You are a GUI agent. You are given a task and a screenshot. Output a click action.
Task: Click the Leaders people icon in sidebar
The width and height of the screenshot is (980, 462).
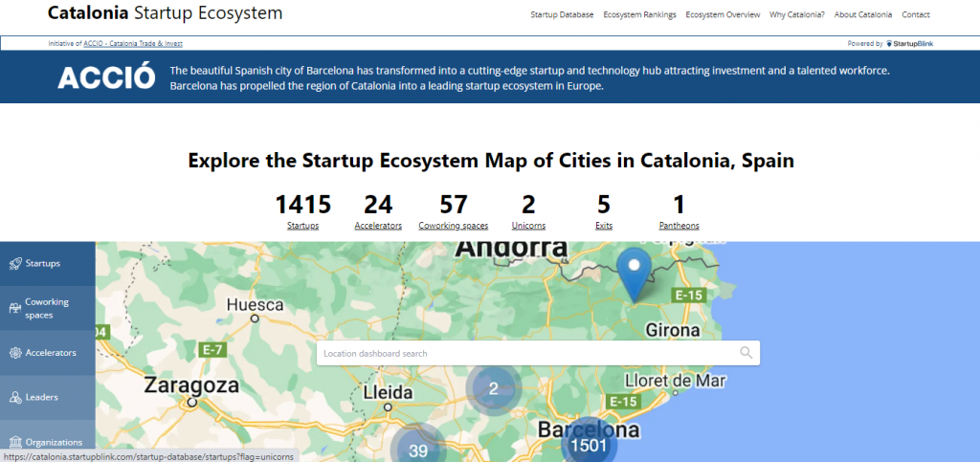click(x=15, y=397)
